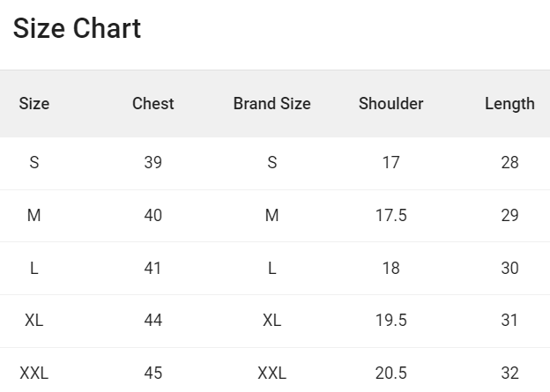The height and width of the screenshot is (392, 550).
Task: Click size S in Size column
Action: pos(34,162)
